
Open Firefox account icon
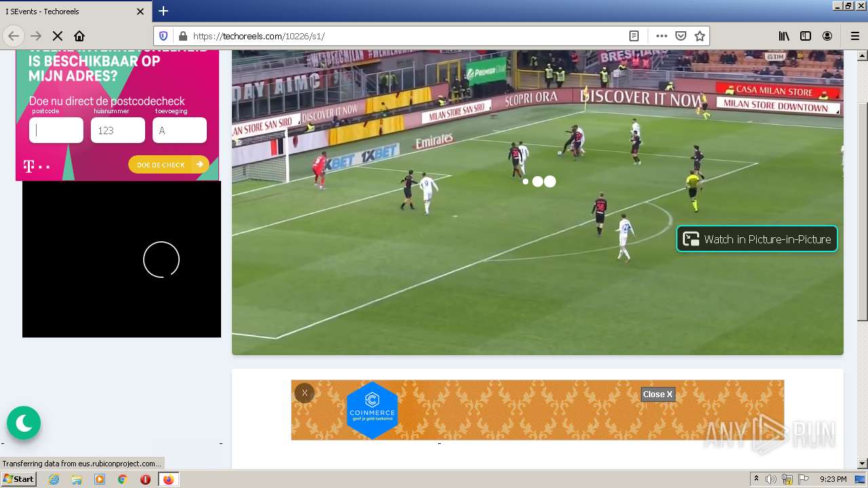(827, 36)
